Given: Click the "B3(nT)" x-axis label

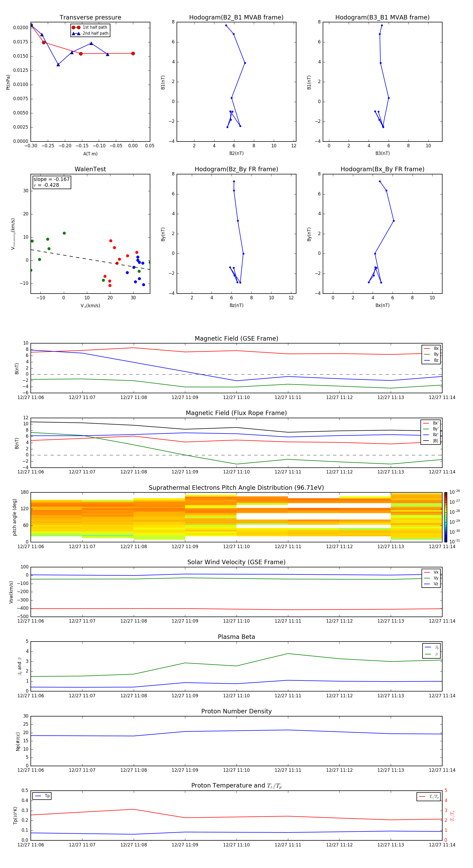Looking at the screenshot, I should 382,153.
